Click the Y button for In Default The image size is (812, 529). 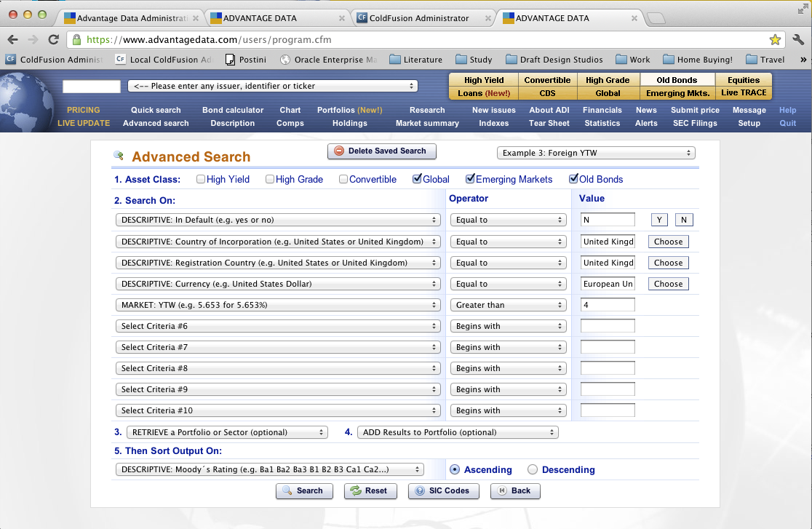[x=659, y=220]
